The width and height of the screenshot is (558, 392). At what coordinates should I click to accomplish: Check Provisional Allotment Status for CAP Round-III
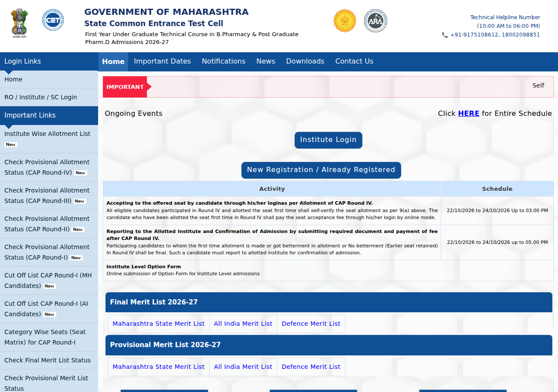click(49, 196)
